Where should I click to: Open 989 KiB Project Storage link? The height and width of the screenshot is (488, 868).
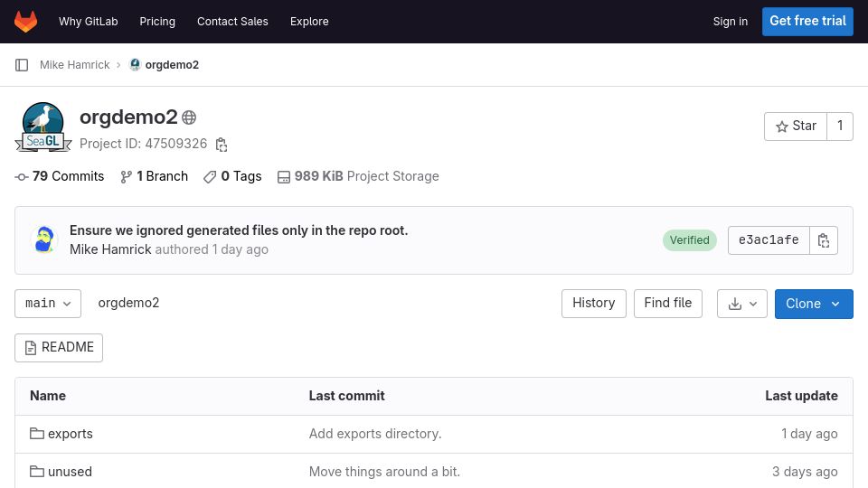tap(358, 176)
